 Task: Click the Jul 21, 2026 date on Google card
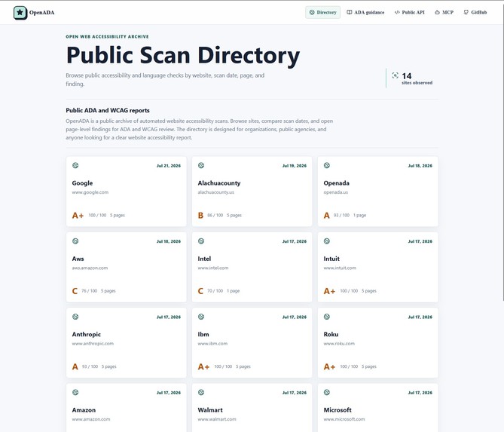pyautogui.click(x=169, y=166)
